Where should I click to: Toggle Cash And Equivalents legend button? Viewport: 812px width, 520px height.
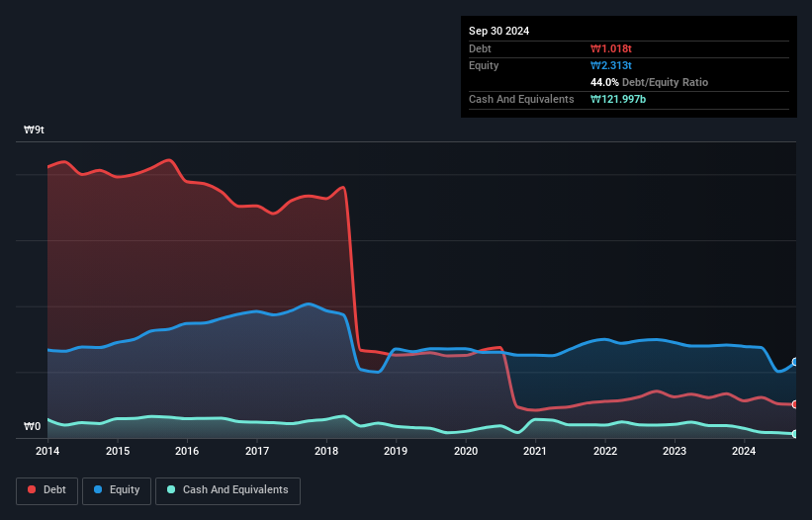227,490
